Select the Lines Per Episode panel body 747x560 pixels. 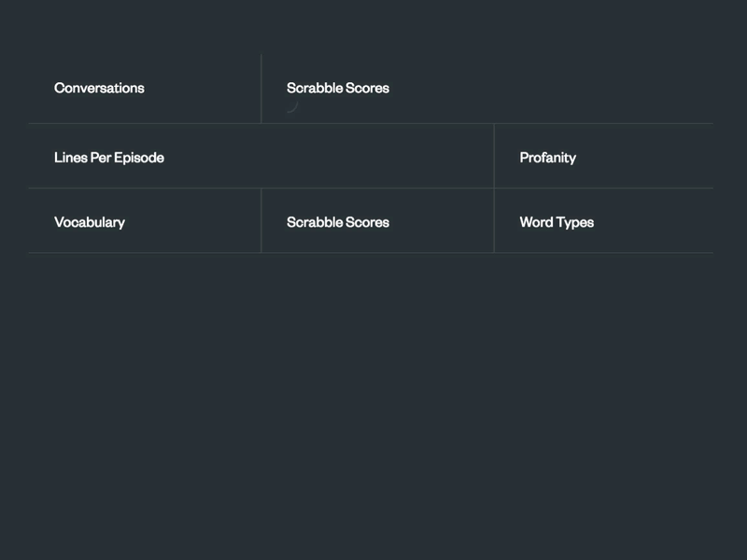261,157
